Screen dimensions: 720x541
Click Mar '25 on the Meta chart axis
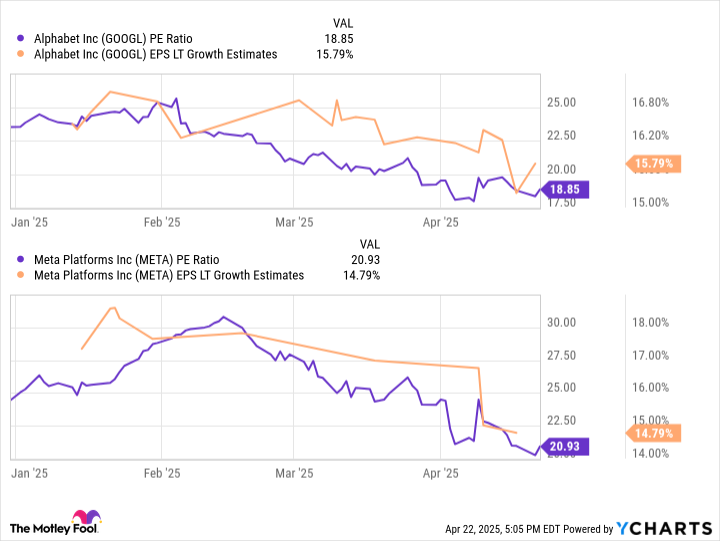294,473
